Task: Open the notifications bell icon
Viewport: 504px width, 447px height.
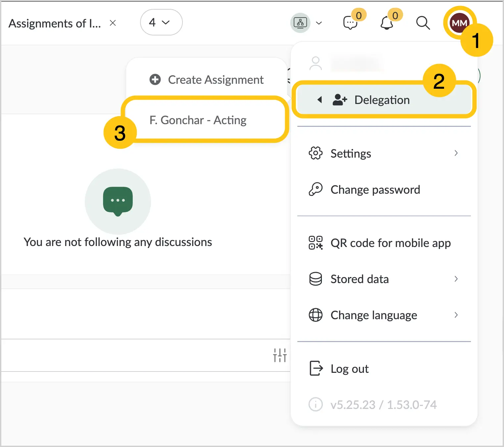Action: pyautogui.click(x=386, y=23)
